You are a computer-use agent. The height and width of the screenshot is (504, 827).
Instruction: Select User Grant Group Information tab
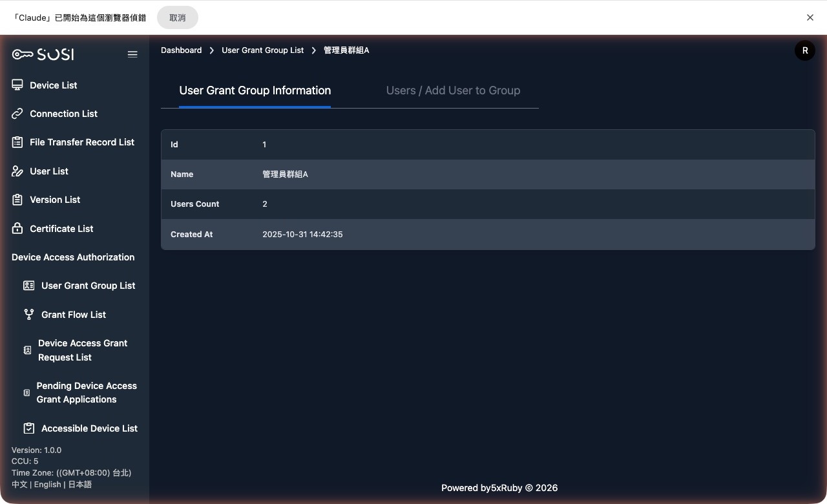(255, 90)
